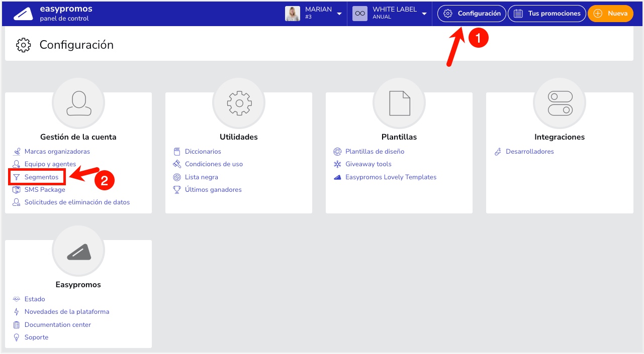This screenshot has width=644, height=354.
Task: Click the package icon beside SMS Package
Action: [17, 190]
